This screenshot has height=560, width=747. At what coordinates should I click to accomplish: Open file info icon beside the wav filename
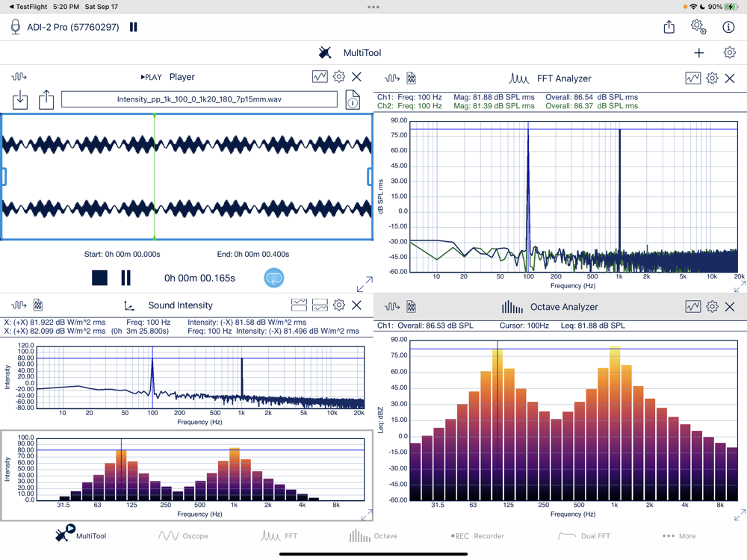click(353, 99)
